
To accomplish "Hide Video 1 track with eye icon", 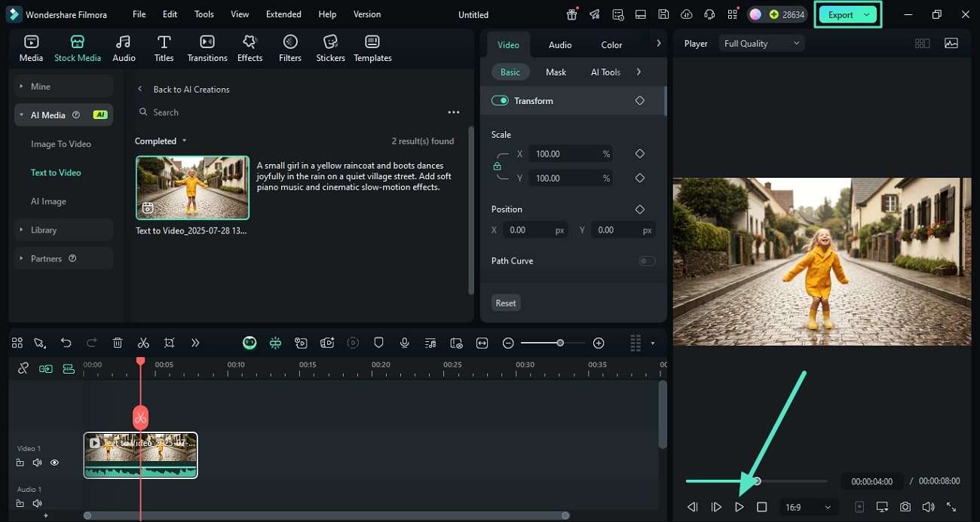I will pos(54,462).
